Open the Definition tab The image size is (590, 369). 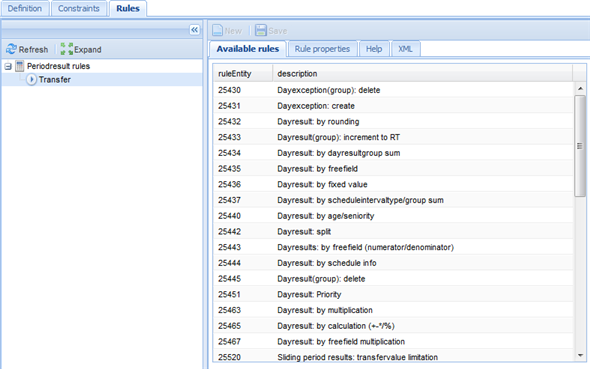[x=25, y=8]
